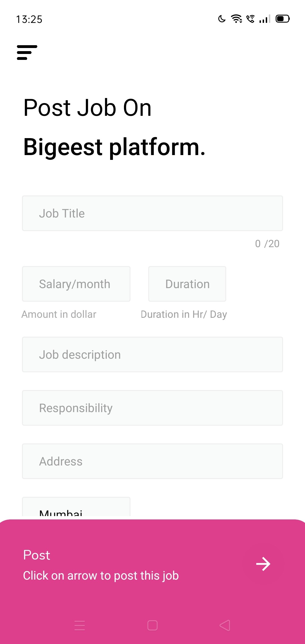The width and height of the screenshot is (305, 644).
Task: Focus the Job Title input field
Action: click(x=152, y=213)
